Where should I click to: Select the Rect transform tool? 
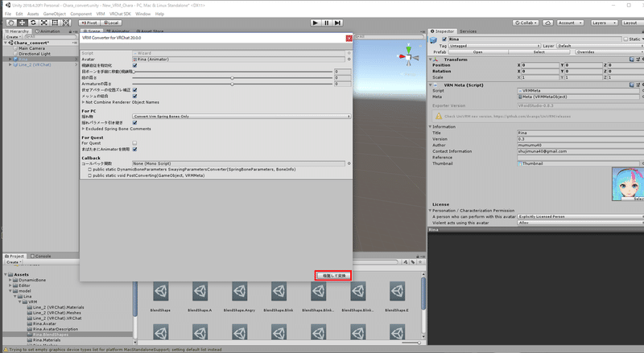pyautogui.click(x=55, y=23)
